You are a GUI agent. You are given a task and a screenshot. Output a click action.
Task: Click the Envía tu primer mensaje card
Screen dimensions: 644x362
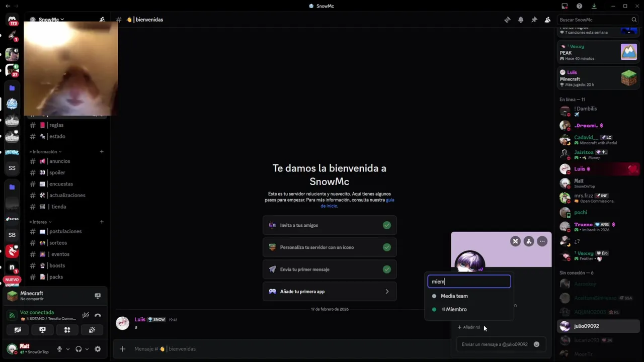tap(330, 269)
